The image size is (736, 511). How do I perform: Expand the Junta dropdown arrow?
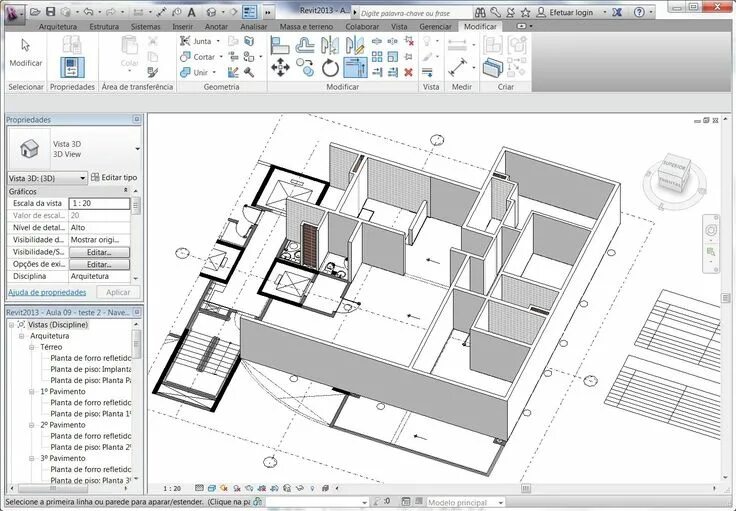pos(218,41)
